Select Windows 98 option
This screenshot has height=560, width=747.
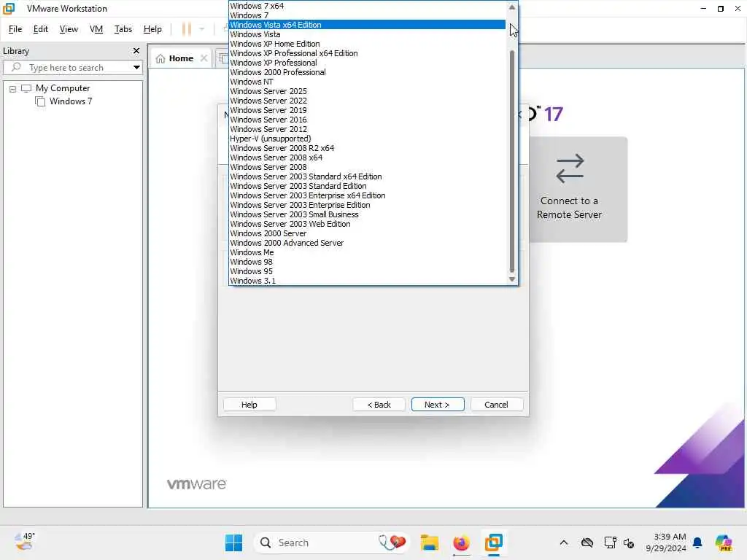[367, 262]
